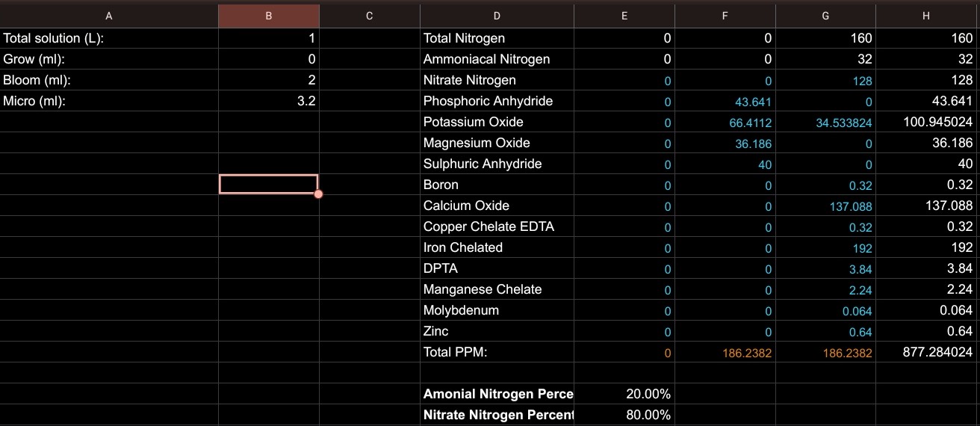Click the Potassium Oxide total 100.945024 cell

coord(927,122)
